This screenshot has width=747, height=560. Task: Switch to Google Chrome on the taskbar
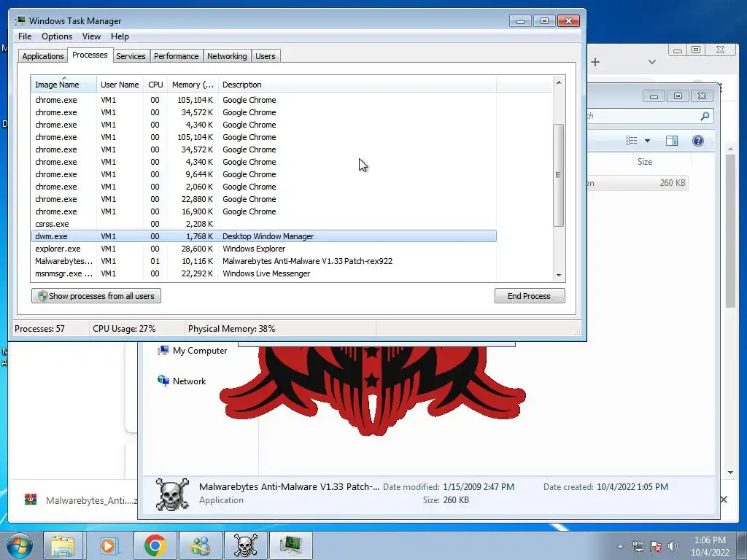[155, 545]
